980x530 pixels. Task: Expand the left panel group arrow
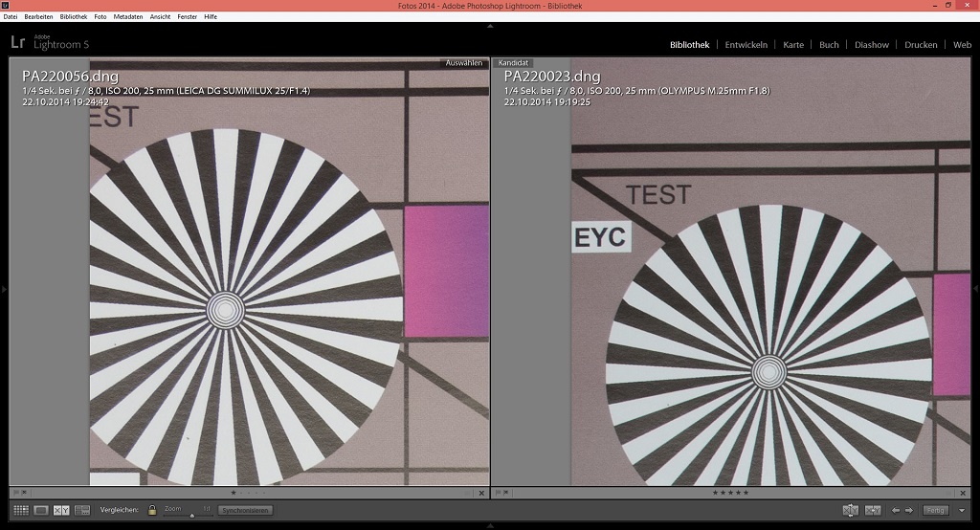coord(4,289)
